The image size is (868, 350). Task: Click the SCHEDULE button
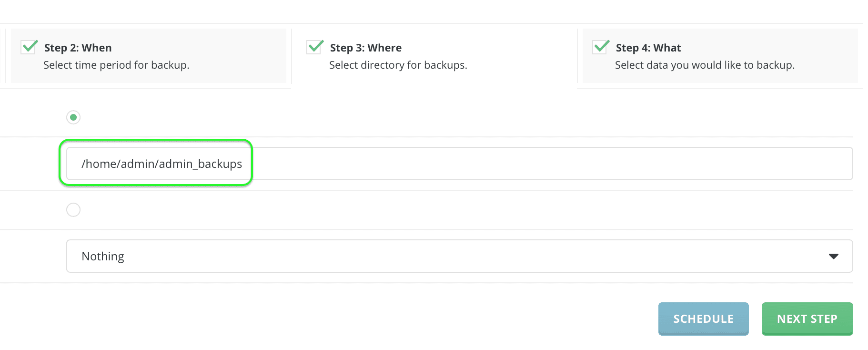(703, 319)
